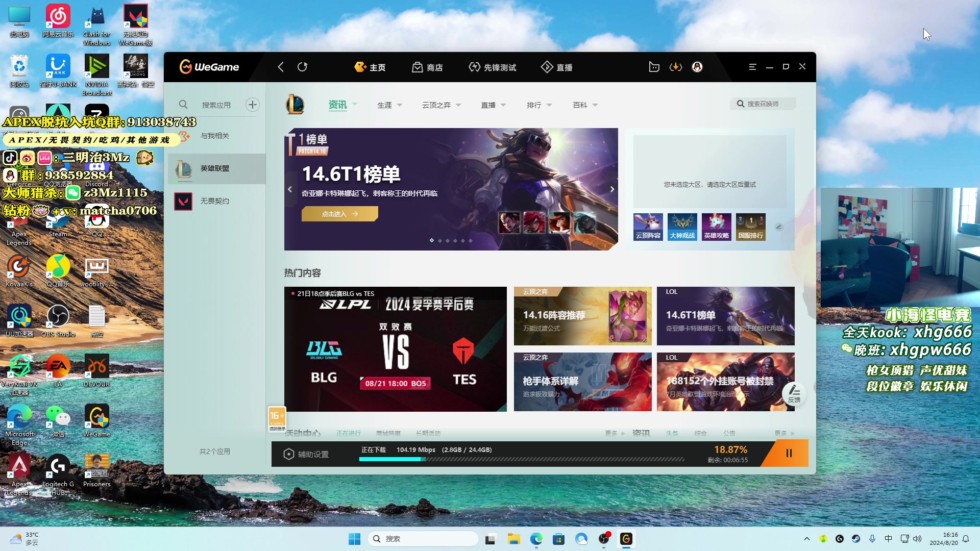This screenshot has height=551, width=980.
Task: Open the 主页 home tab
Action: tap(370, 67)
